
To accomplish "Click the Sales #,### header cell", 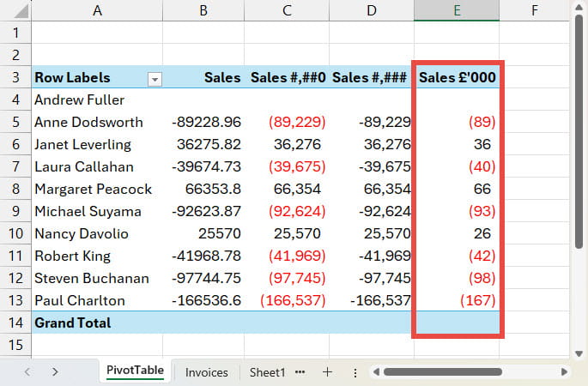I will coord(372,77).
